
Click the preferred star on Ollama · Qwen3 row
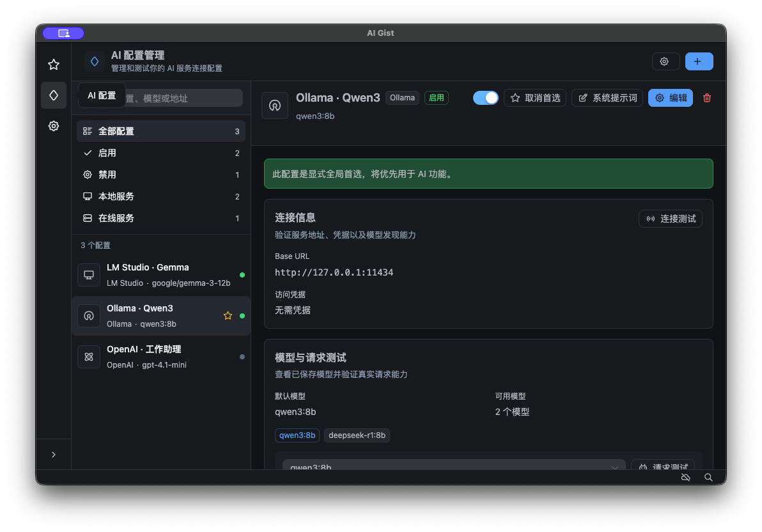(x=228, y=316)
